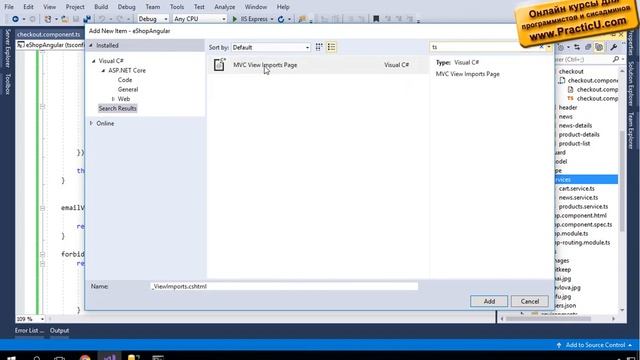Click the New Project toolbar icon
This screenshot has width=640, height=360.
tap(48, 19)
